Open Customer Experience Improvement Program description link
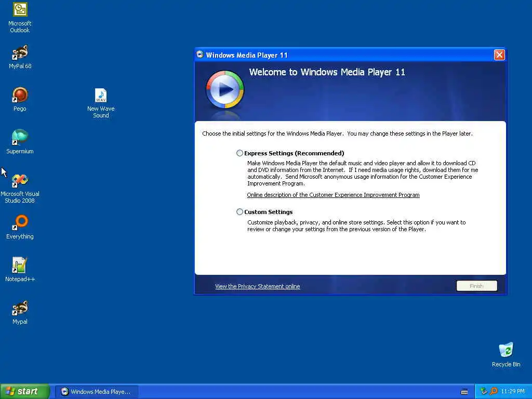The image size is (532, 399). (333, 195)
